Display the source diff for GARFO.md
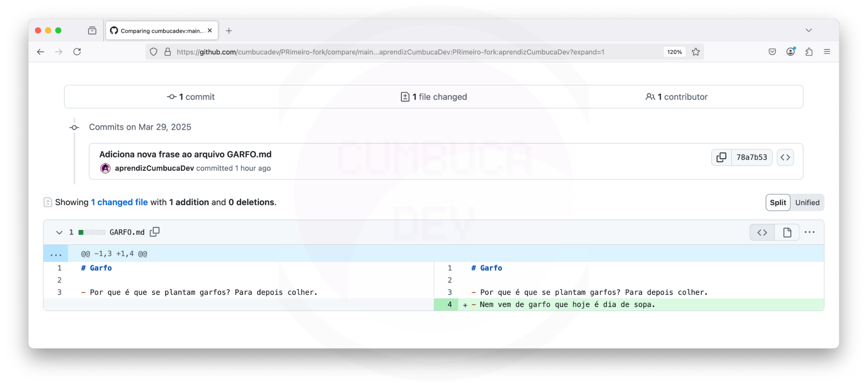The image size is (868, 386). (x=762, y=232)
